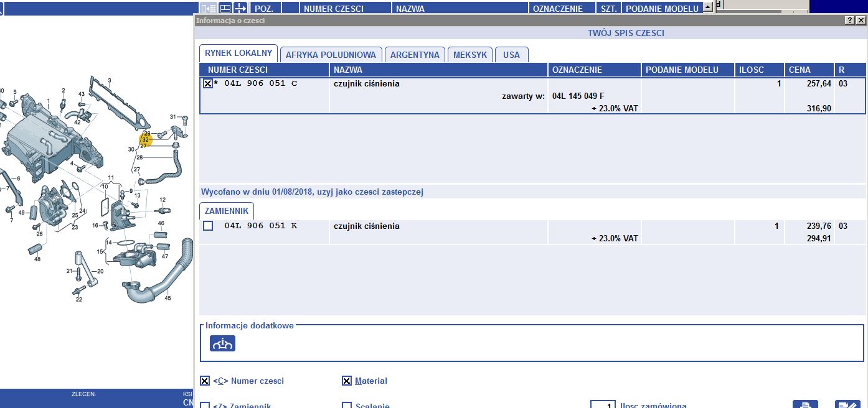This screenshot has width=868, height=408.
Task: Select the MEKSYK tab
Action: coord(470,55)
